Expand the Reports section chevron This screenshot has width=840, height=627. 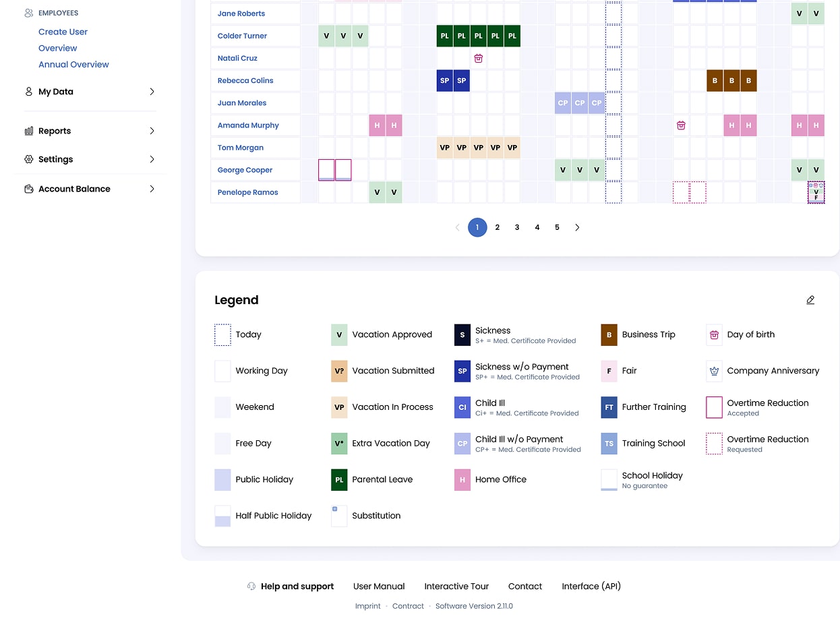coord(152,131)
